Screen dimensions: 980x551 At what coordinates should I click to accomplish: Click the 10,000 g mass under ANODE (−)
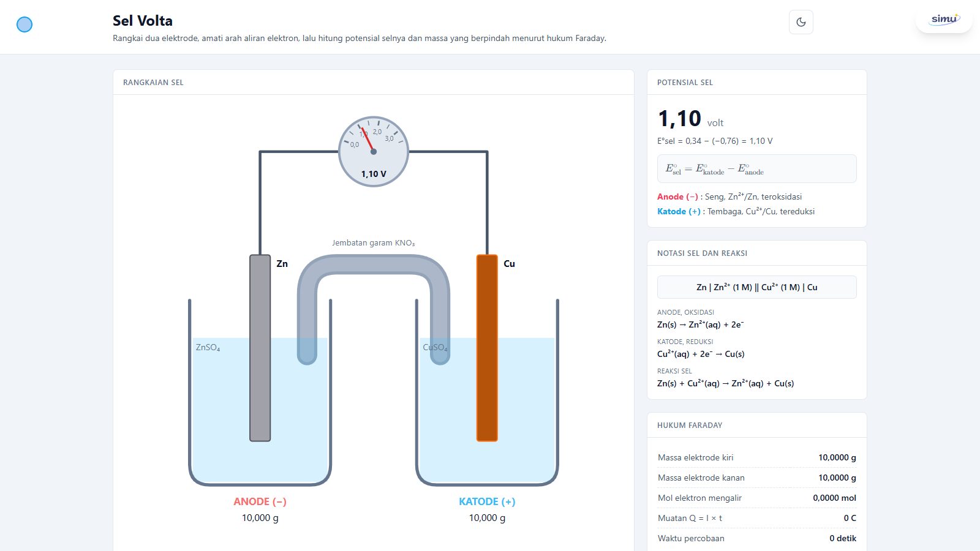260,518
